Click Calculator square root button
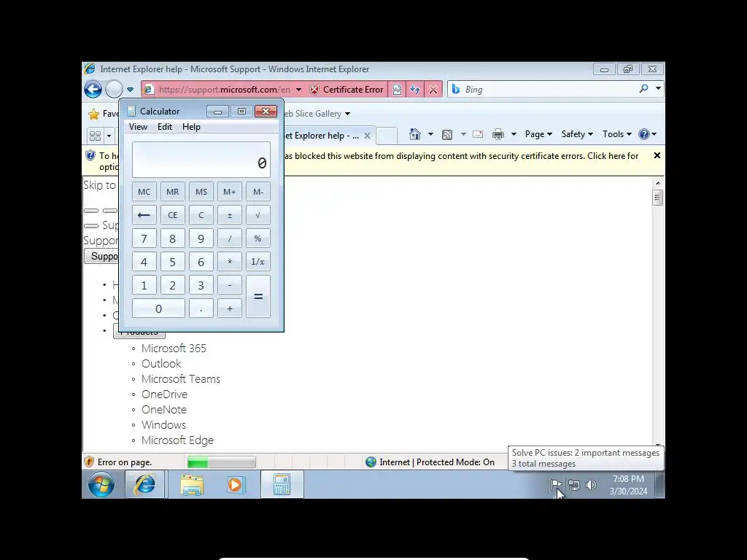Image resolution: width=747 pixels, height=560 pixels. (x=258, y=215)
